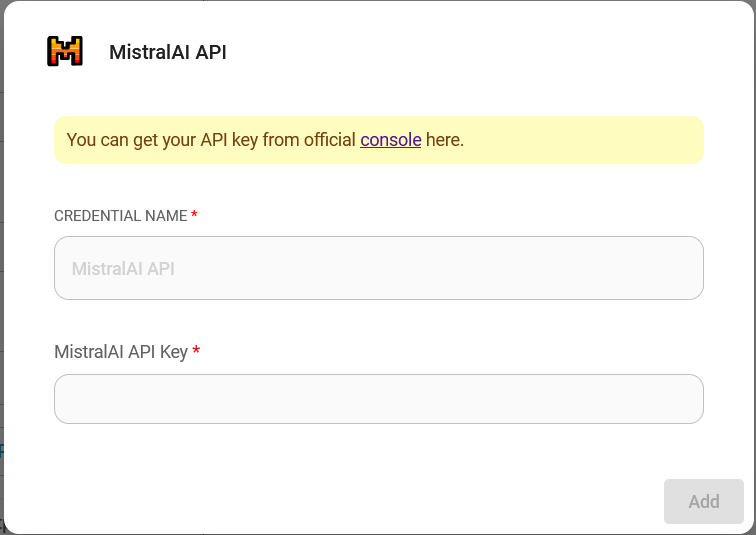This screenshot has width=756, height=535.
Task: Click the dimmed backdrop left of dialog
Action: (x=1, y=300)
